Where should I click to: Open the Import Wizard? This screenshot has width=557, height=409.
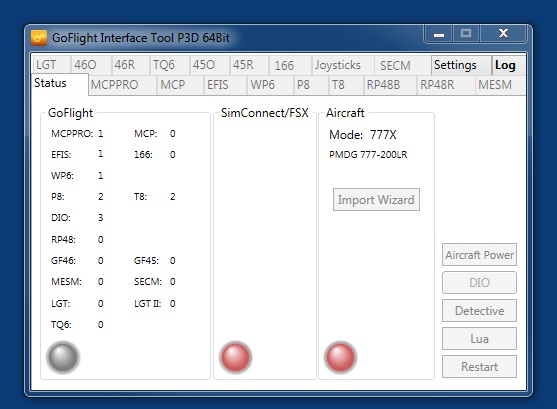(376, 200)
